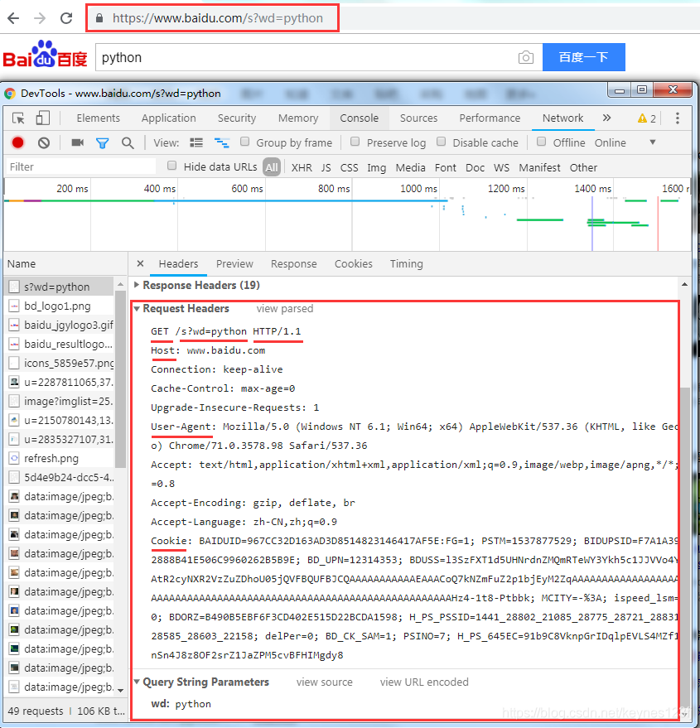Filter requests by JS
700x728 pixels.
(x=326, y=167)
